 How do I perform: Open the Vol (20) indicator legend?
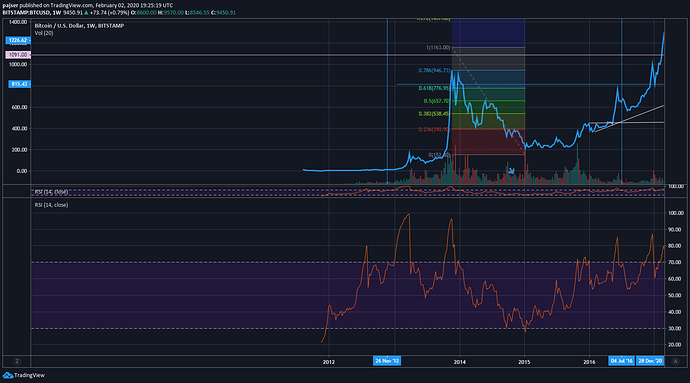[44, 33]
